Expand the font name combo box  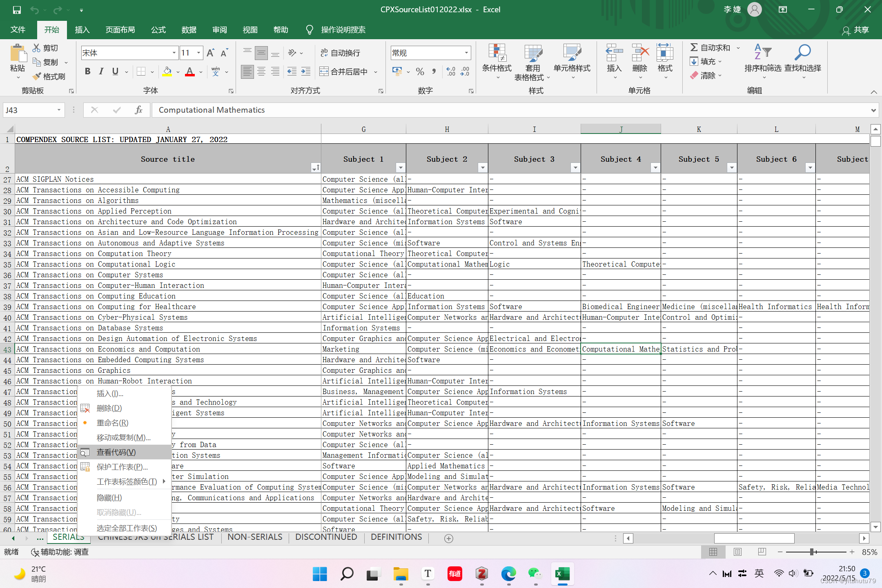click(174, 53)
